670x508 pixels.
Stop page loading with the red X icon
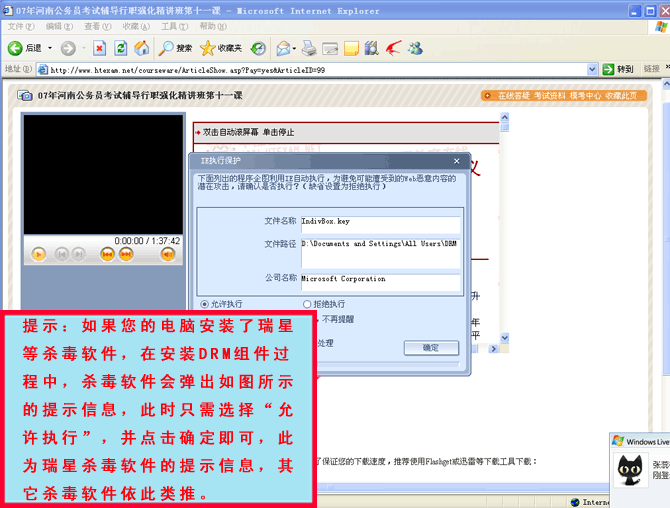[x=100, y=48]
